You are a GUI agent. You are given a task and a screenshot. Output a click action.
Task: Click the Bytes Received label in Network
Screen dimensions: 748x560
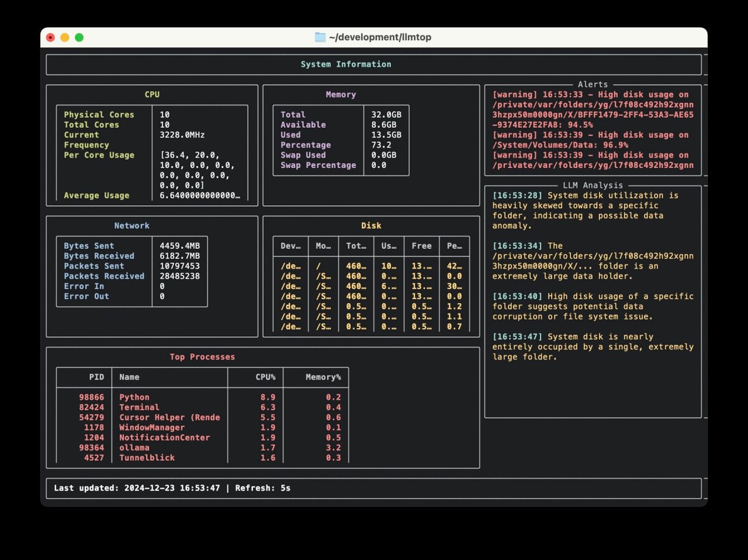tap(98, 256)
